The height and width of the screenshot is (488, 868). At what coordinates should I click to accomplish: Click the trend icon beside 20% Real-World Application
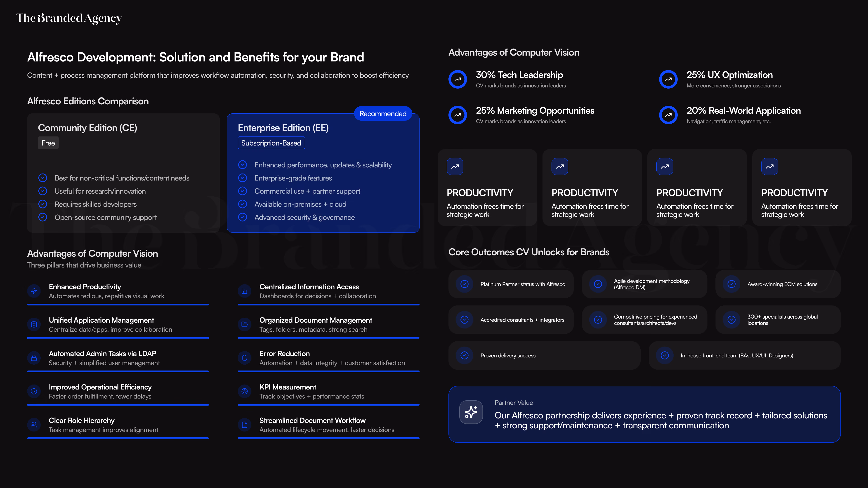point(668,115)
